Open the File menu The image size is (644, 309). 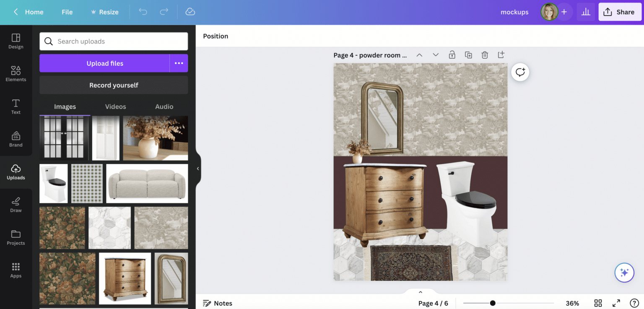[67, 12]
